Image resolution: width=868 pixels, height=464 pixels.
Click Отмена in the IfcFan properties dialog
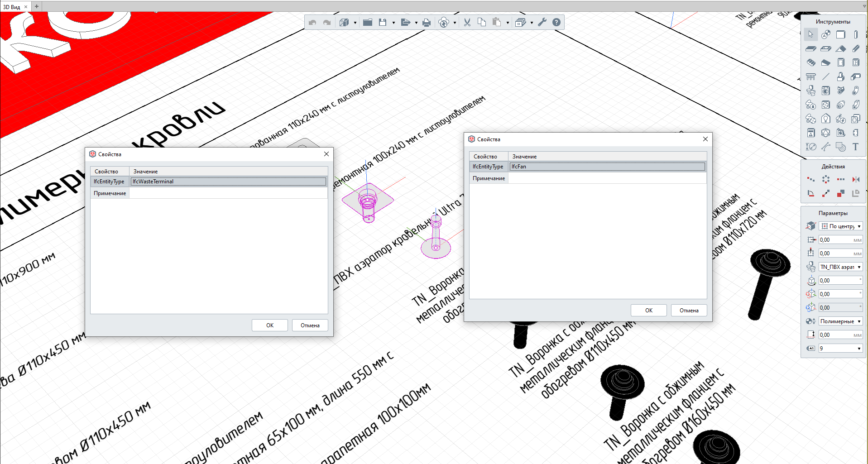[x=689, y=311]
